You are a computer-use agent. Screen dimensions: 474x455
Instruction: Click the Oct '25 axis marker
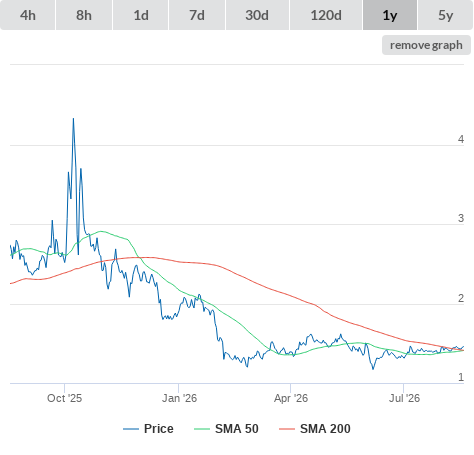(64, 398)
